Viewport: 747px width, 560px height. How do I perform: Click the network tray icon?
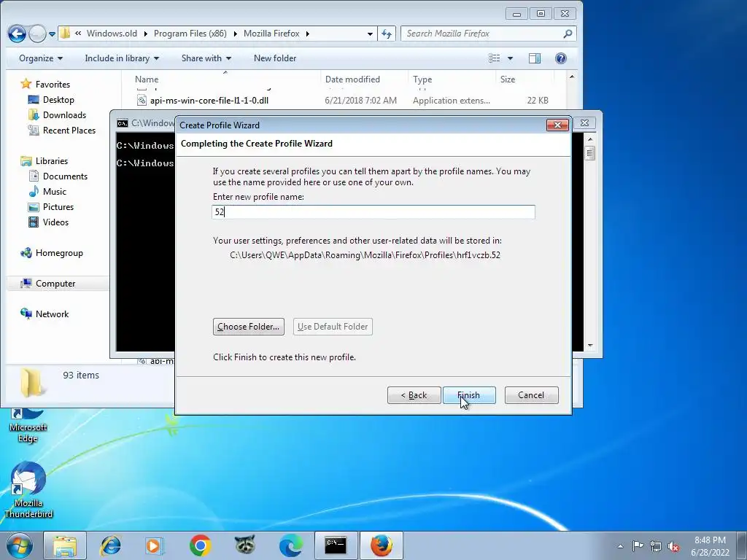tap(656, 546)
